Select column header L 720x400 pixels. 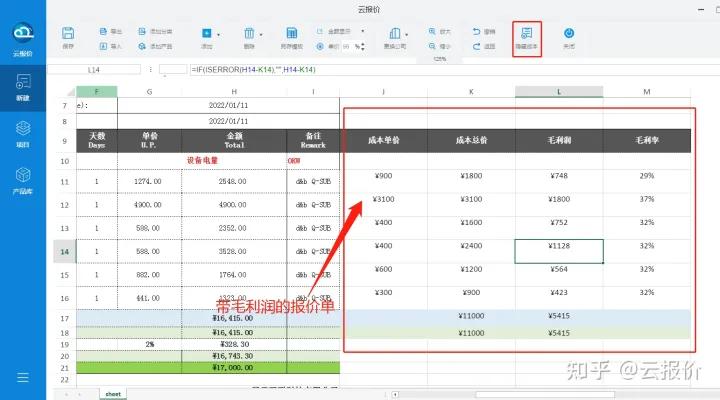tap(559, 91)
